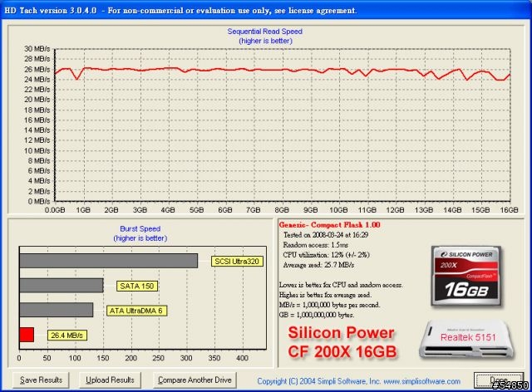The image size is (532, 392).
Task: Click the Silicon Power CF 200X 16GB caption
Action: pos(342,342)
